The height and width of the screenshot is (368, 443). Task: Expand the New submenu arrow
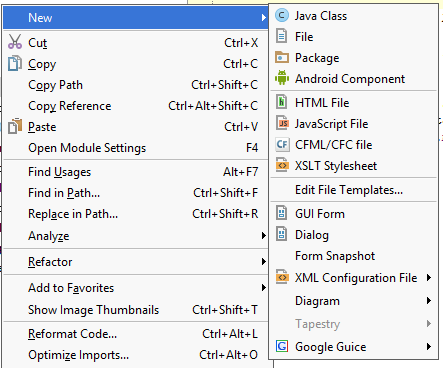pyautogui.click(x=264, y=17)
